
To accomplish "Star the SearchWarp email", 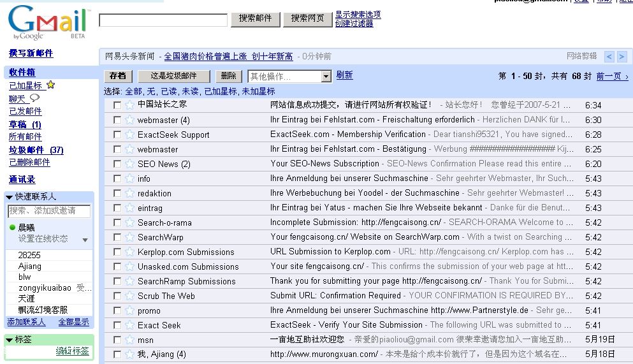I will pyautogui.click(x=129, y=237).
